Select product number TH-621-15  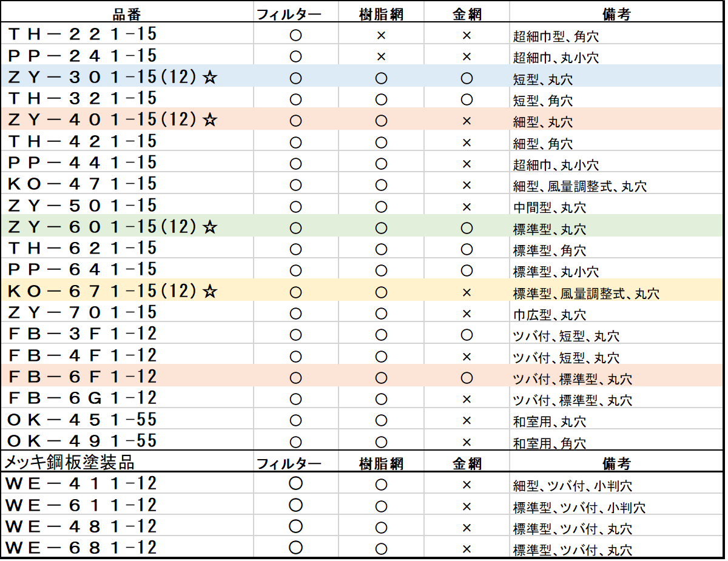point(83,248)
